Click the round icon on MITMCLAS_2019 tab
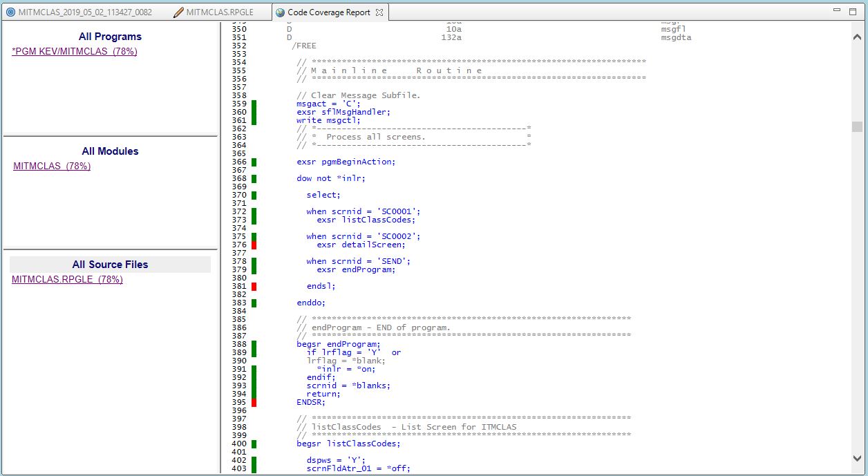 click(x=10, y=12)
